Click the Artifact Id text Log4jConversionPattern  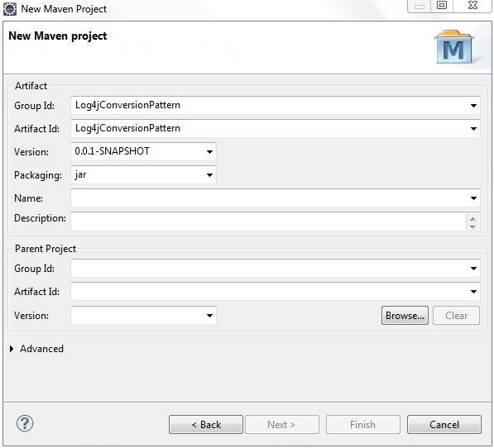(x=127, y=128)
